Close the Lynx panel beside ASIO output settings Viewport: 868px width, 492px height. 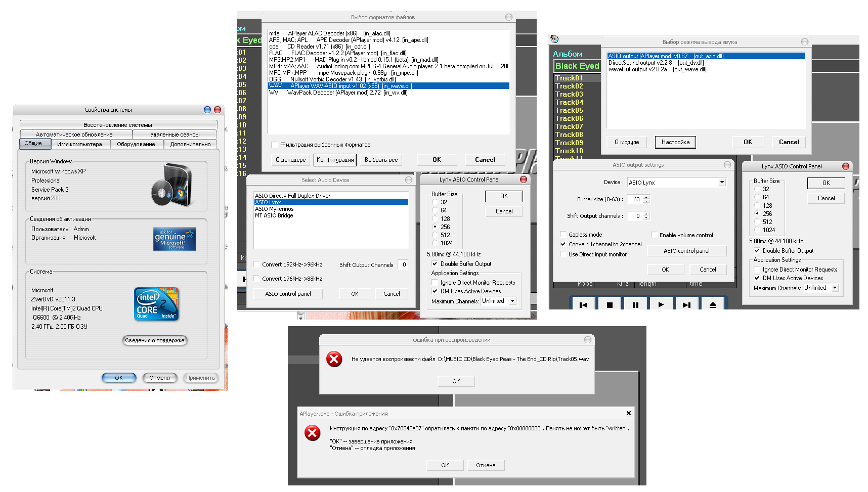[x=846, y=166]
